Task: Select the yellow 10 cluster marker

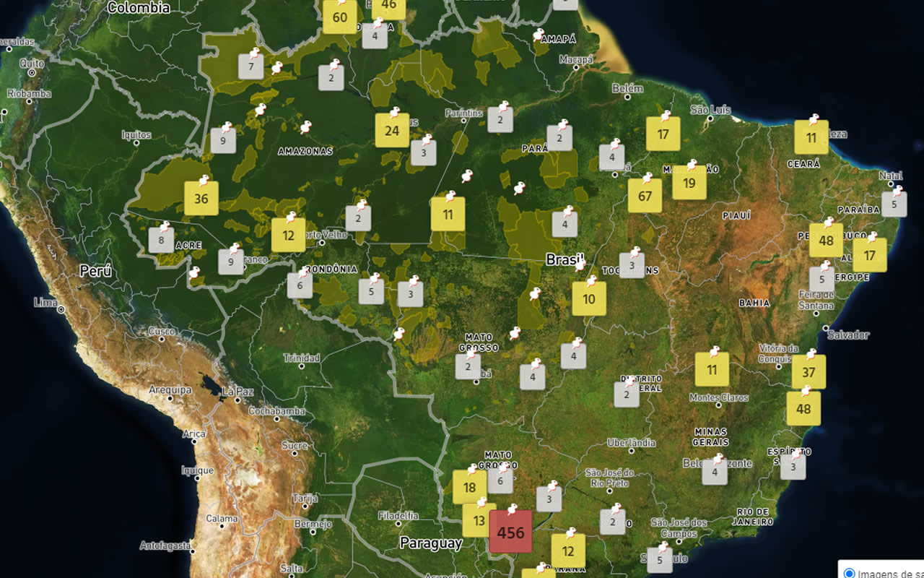Action: 589,299
